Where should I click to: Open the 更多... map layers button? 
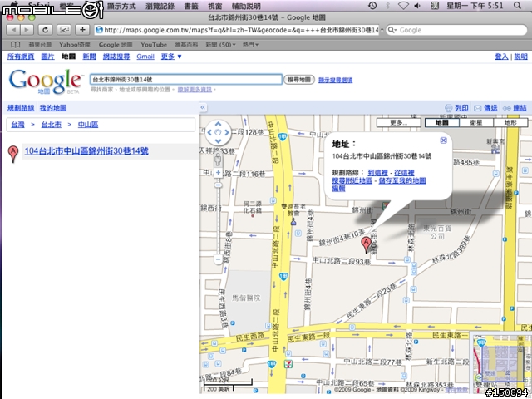[x=399, y=123]
